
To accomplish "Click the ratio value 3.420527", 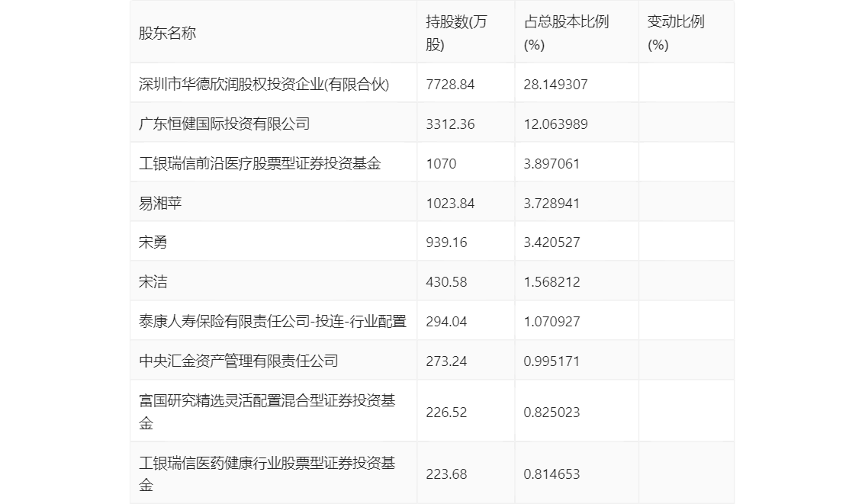I will coord(551,242).
